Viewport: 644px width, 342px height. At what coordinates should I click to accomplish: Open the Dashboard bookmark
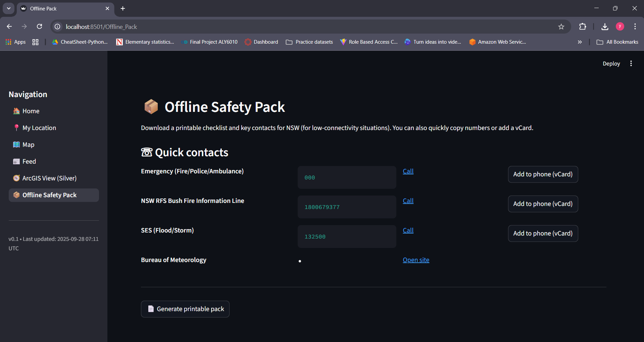(261, 42)
